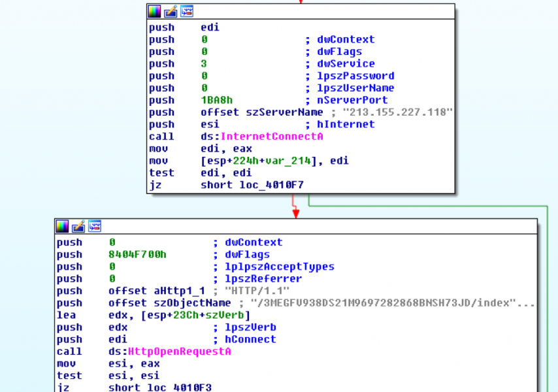This screenshot has height=392, width=558.
Task: Click the IP string "213.155.227.118"
Action: click(x=397, y=112)
